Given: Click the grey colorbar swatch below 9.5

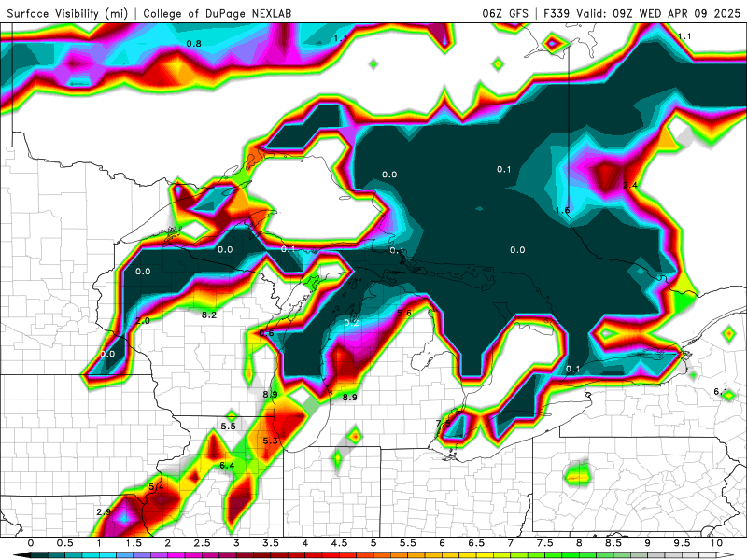Looking at the screenshot, I should (691, 555).
